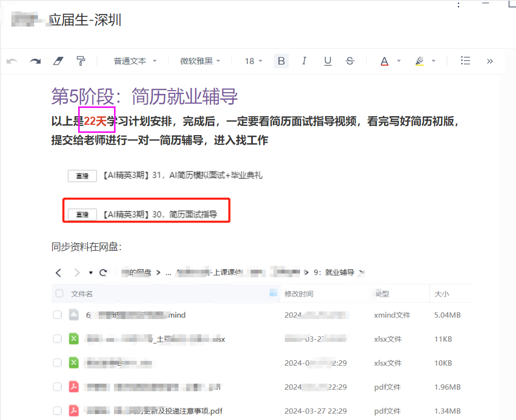Apply italic formatting

click(x=304, y=61)
